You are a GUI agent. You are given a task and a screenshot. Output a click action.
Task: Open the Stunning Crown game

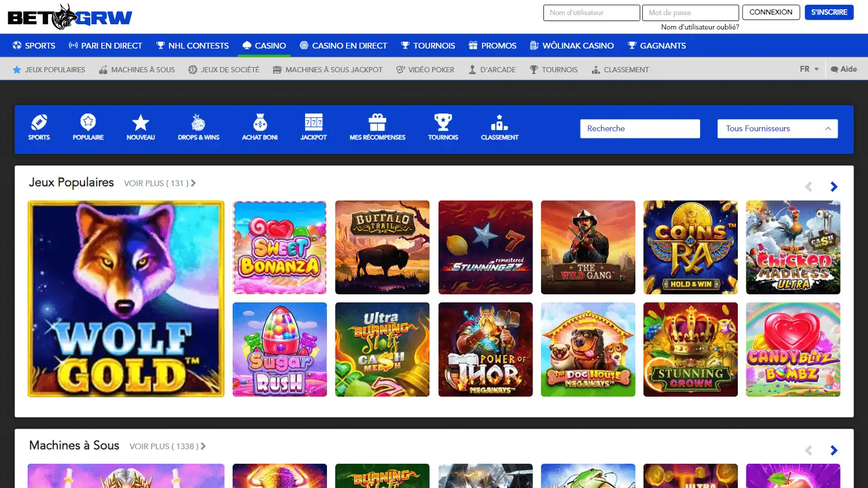click(x=690, y=349)
